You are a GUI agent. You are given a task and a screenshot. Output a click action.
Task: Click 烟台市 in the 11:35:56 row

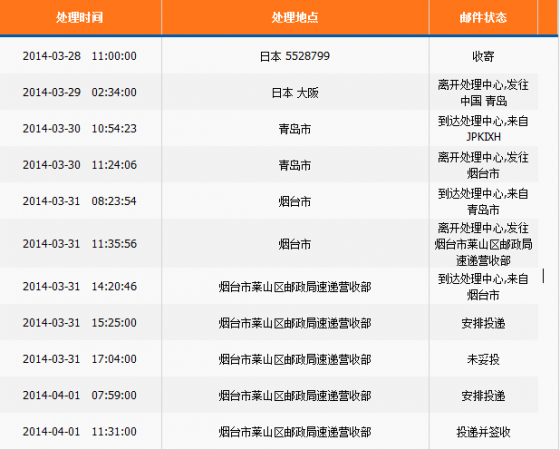tap(295, 244)
